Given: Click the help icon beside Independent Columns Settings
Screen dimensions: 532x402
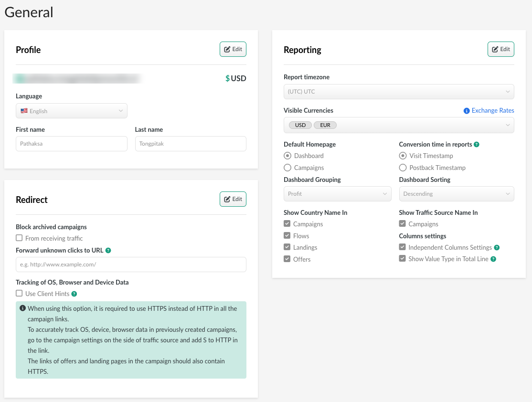Looking at the screenshot, I should (x=497, y=247).
